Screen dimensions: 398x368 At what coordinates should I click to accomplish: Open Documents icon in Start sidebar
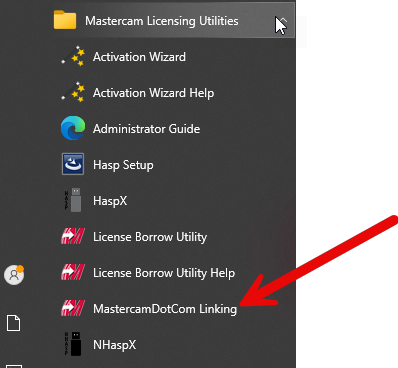pos(13,323)
